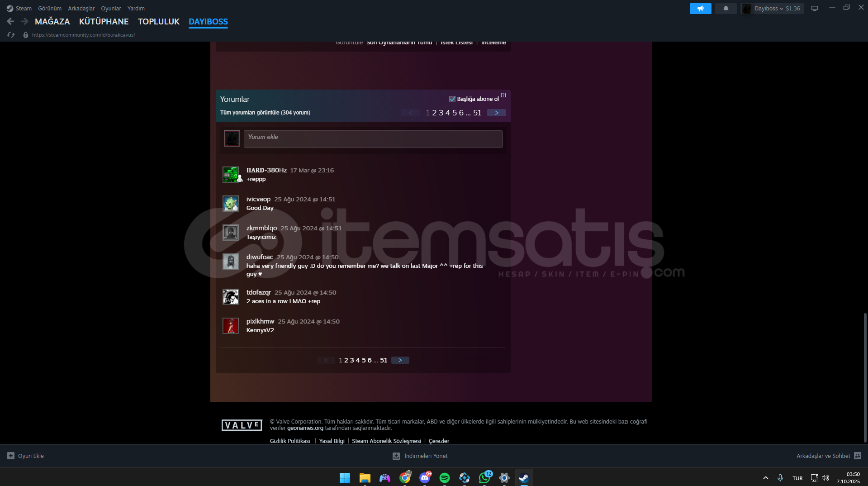The image size is (868, 486).
Task: Open ivicvaop's profile name link
Action: tap(258, 199)
